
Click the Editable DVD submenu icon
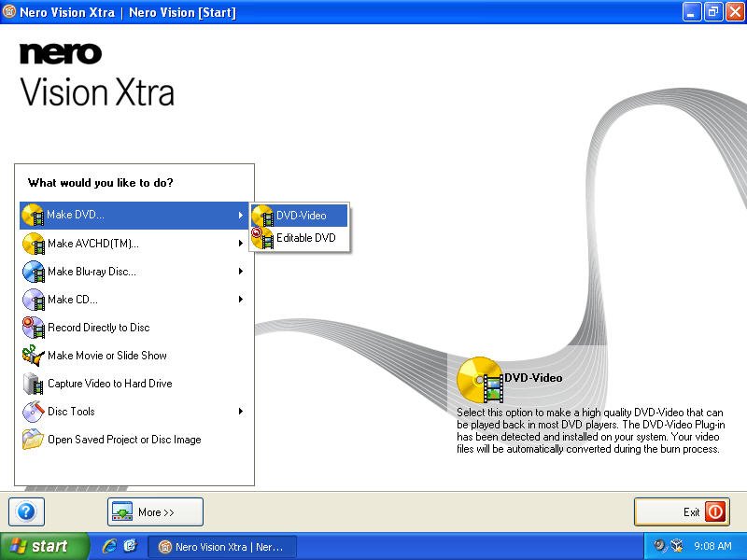point(262,238)
